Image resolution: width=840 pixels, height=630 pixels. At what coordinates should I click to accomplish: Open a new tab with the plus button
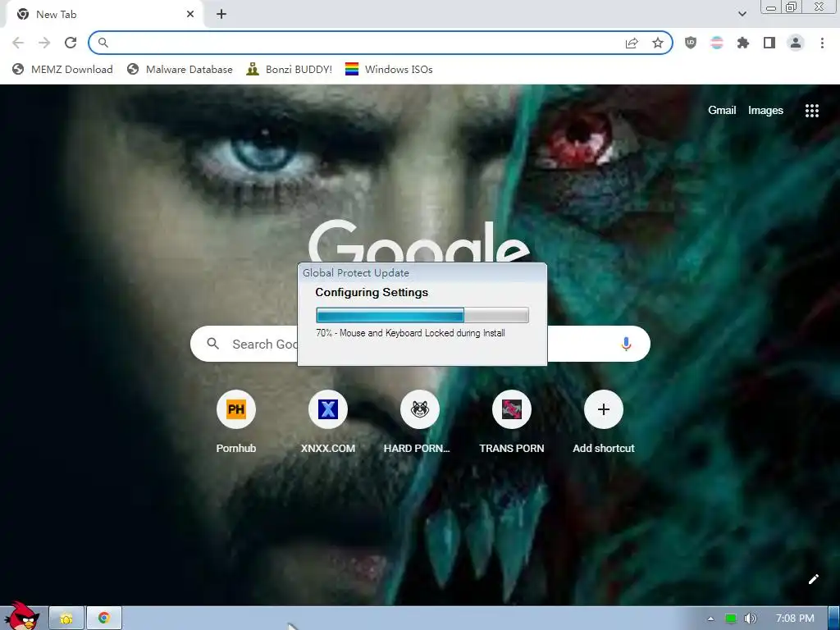point(221,15)
